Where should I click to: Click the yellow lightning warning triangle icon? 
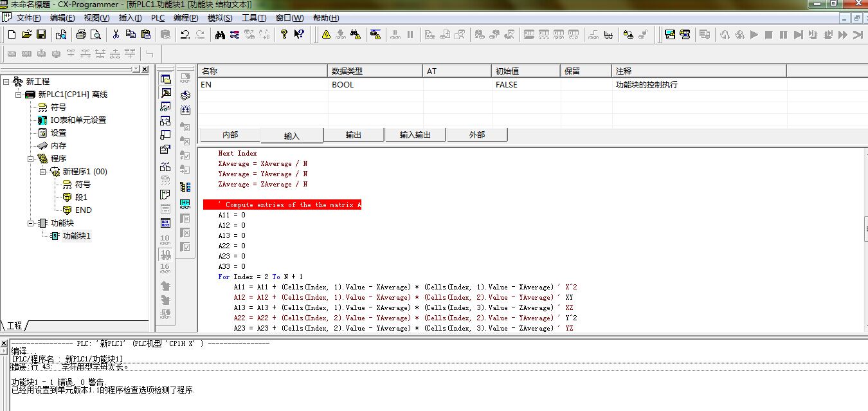(326, 35)
